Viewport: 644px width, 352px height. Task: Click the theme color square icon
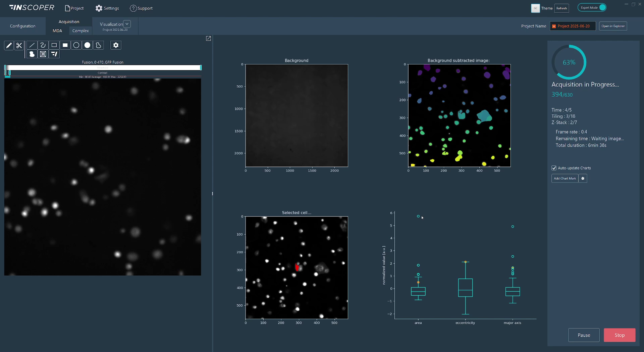[x=535, y=8]
